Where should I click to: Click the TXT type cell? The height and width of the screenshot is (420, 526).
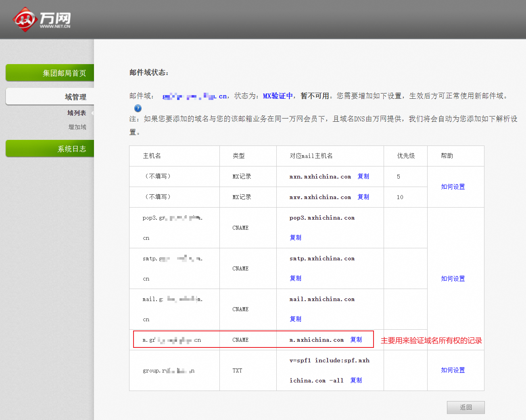(237, 371)
